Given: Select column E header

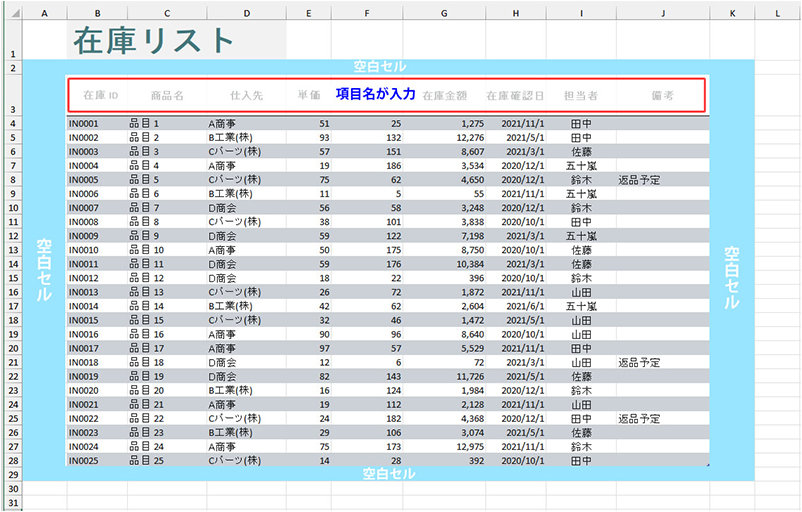Looking at the screenshot, I should point(308,14).
